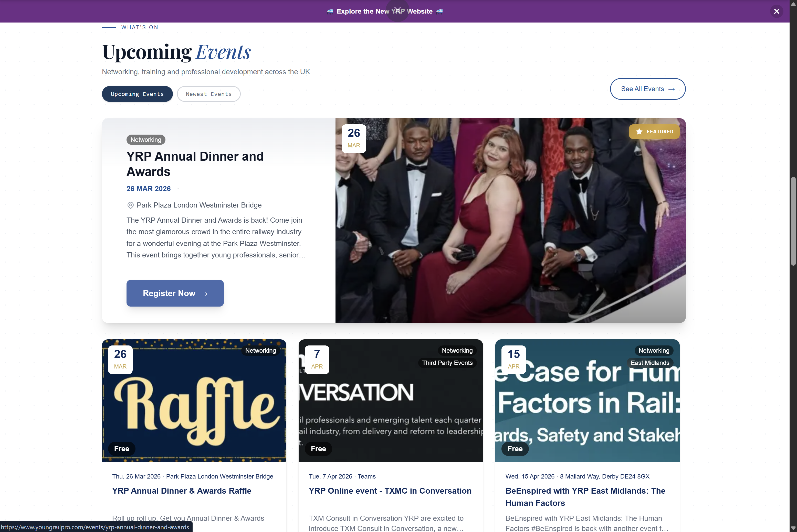797x532 pixels.
Task: Click the Explore the New YRP Website banner
Action: pyautogui.click(x=384, y=11)
